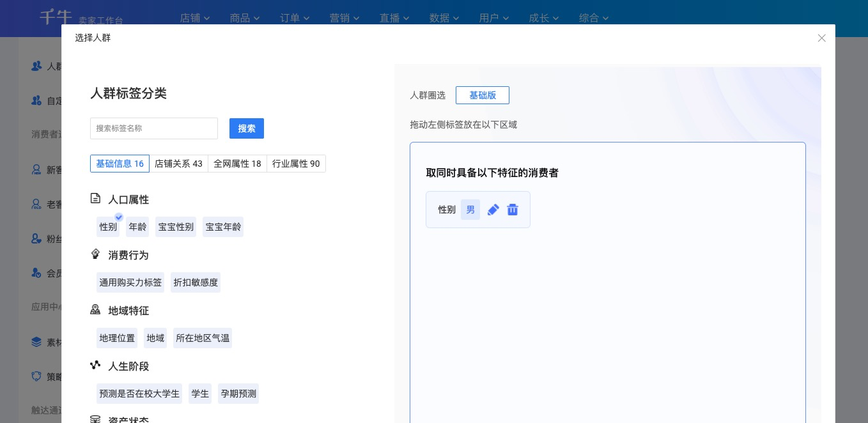Image resolution: width=868 pixels, height=423 pixels.
Task: Click the 会员 sidebar icon behind the dialog
Action: [36, 273]
